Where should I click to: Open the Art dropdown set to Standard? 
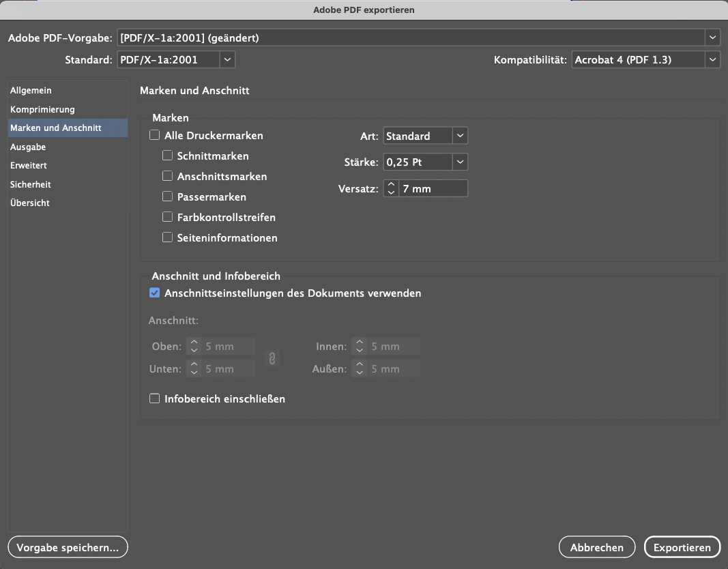pos(460,136)
